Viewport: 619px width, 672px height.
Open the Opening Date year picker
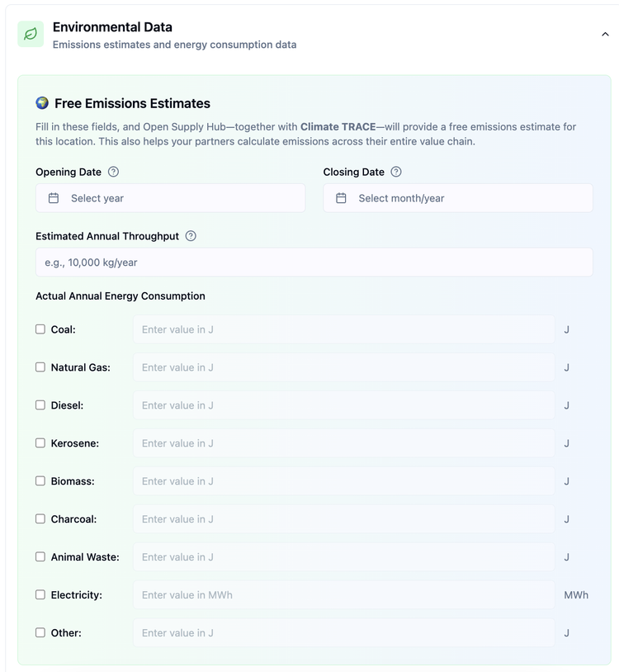pos(170,198)
